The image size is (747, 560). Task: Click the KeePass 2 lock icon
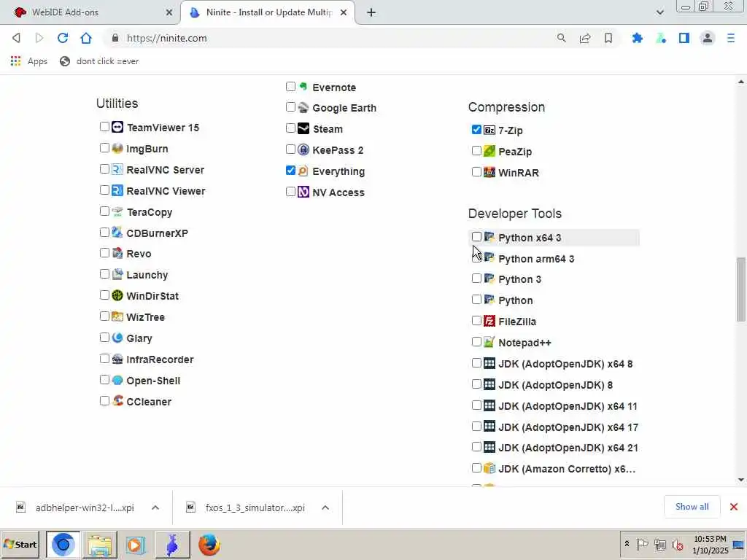point(303,149)
